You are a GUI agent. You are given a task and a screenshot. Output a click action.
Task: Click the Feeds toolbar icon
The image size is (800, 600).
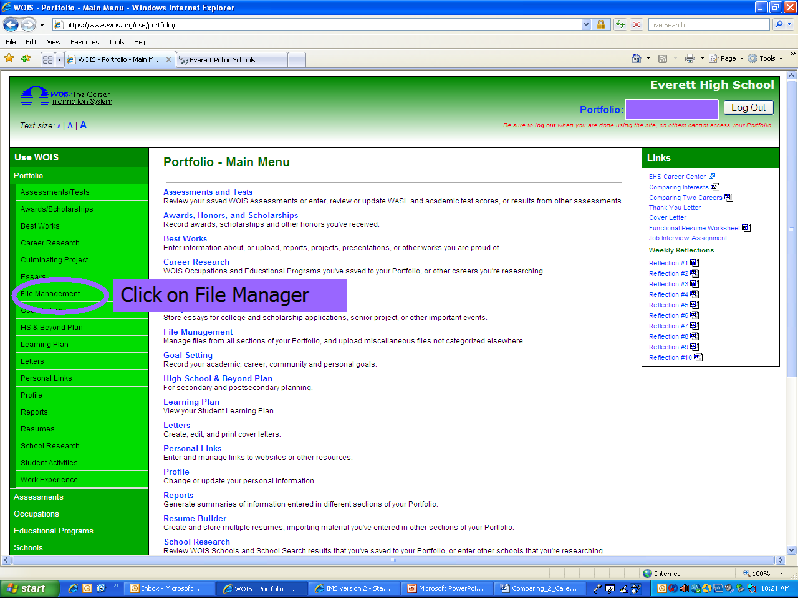[x=662, y=59]
